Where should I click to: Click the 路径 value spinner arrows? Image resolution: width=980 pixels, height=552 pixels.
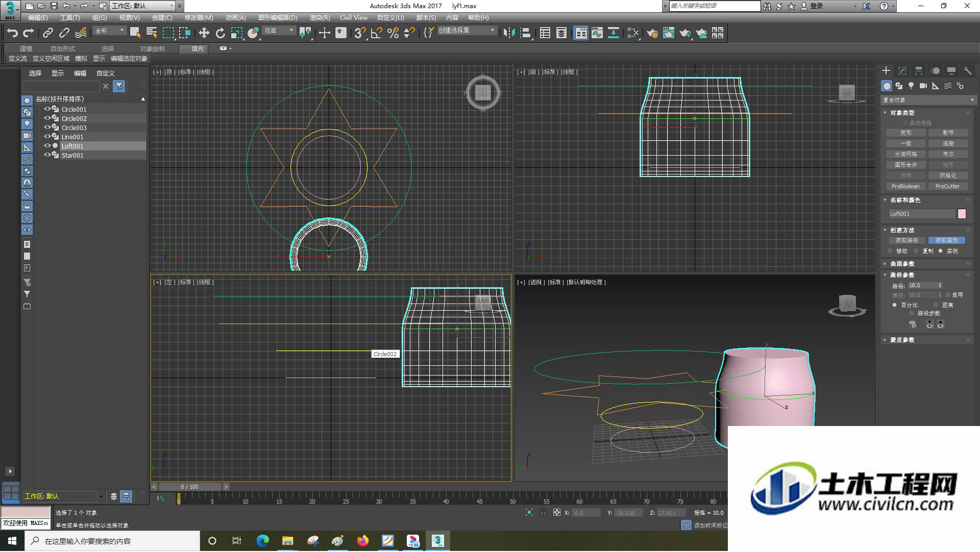coord(940,285)
